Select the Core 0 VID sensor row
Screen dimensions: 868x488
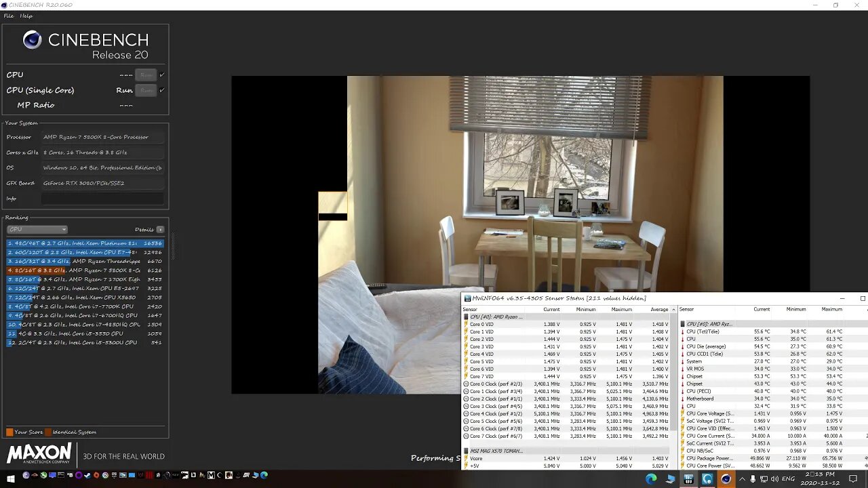566,324
